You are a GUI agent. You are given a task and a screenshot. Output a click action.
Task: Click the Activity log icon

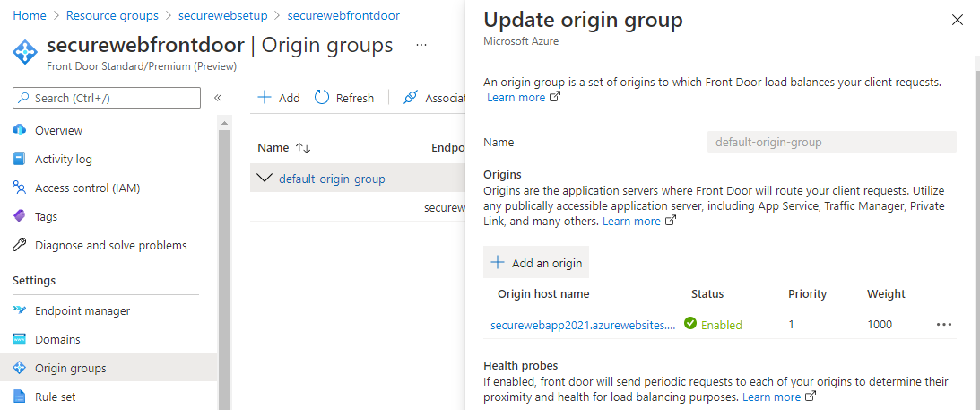point(20,159)
